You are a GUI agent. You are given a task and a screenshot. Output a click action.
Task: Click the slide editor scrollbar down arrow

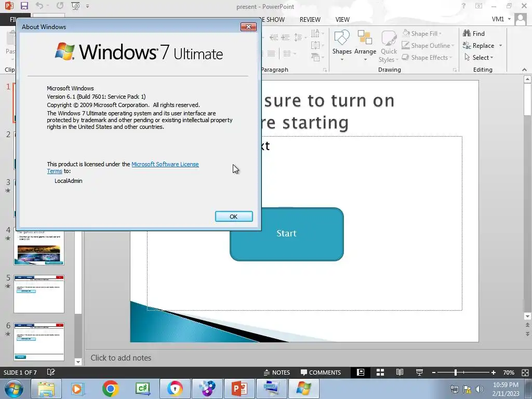[x=527, y=316]
